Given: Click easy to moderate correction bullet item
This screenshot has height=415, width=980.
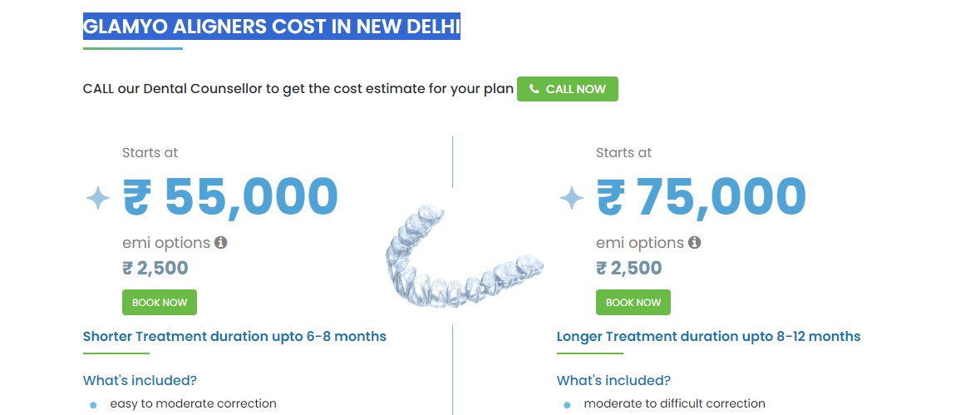Looking at the screenshot, I should tap(193, 403).
